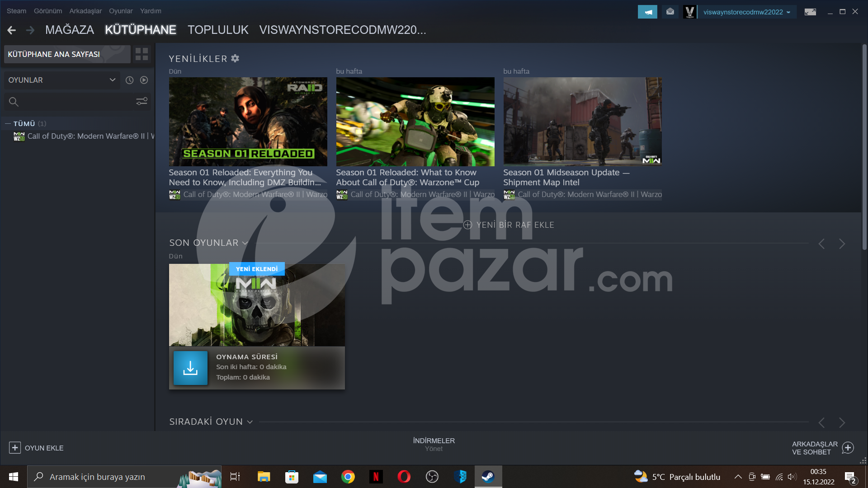868x488 pixels.
Task: Click the library vertical scrollbar
Action: pyautogui.click(x=864, y=147)
